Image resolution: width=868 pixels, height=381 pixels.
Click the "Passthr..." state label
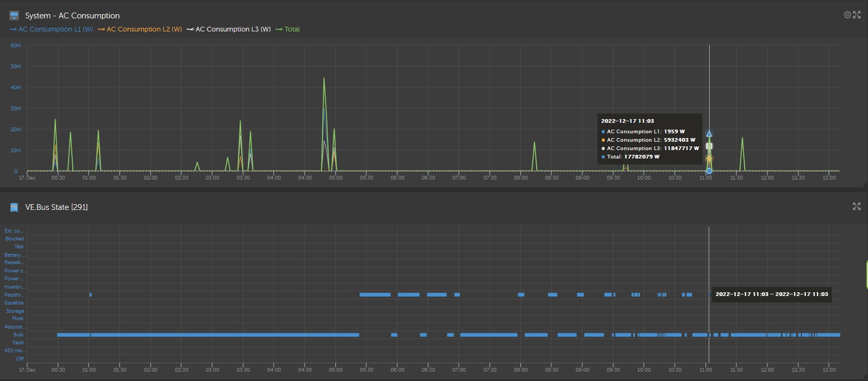14,295
